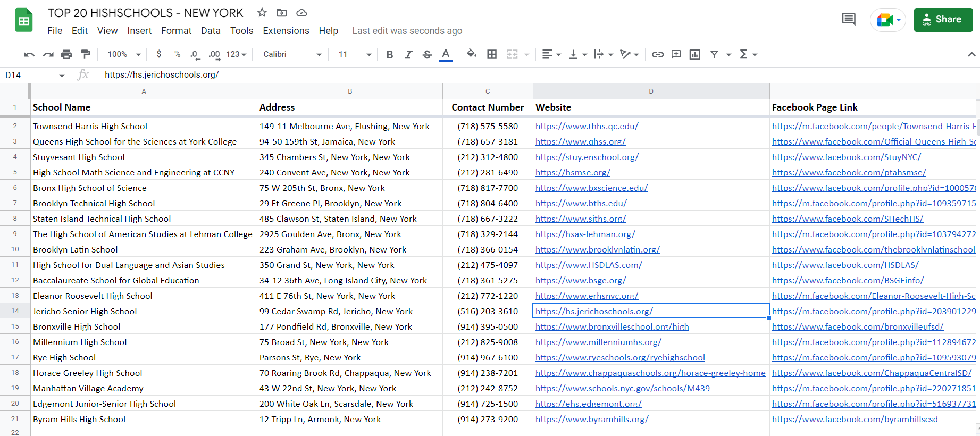Image resolution: width=980 pixels, height=436 pixels.
Task: Open vertical align options
Action: 577,54
